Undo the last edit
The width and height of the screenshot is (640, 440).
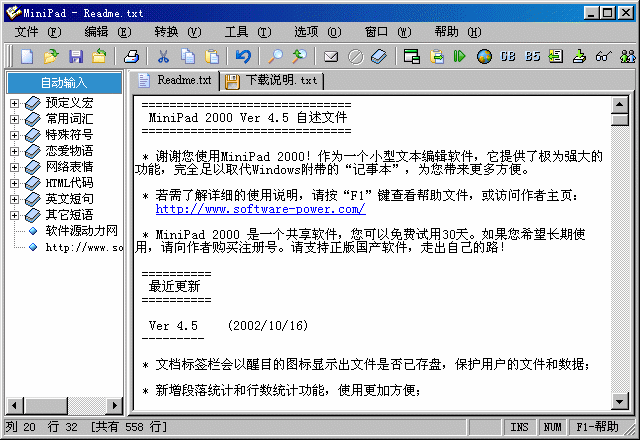(x=243, y=56)
